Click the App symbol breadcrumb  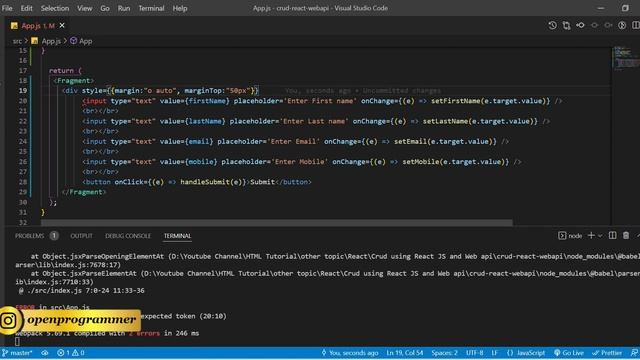point(81,41)
